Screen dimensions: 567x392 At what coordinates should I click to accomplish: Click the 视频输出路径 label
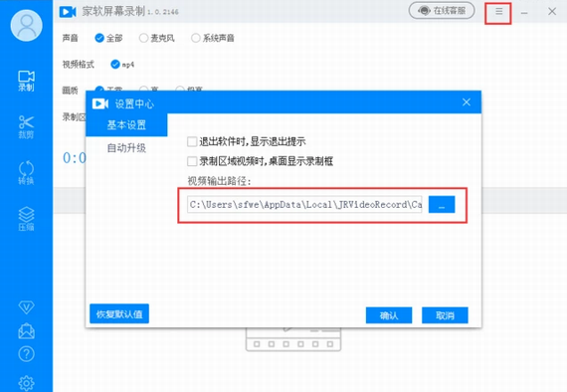[219, 181]
